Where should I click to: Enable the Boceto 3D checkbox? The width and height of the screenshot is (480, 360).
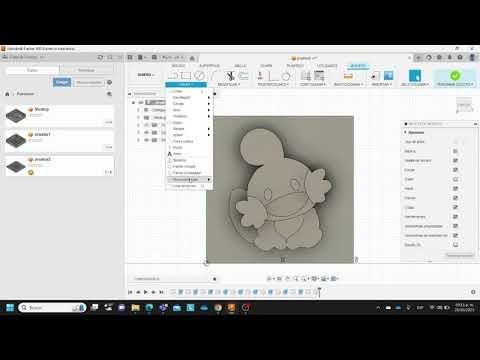point(455,245)
